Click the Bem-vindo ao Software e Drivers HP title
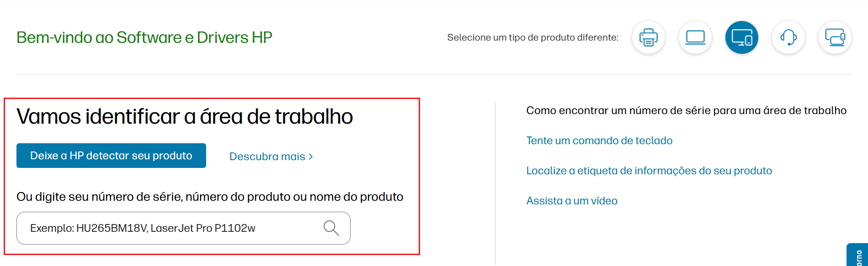The image size is (868, 266). [x=144, y=37]
